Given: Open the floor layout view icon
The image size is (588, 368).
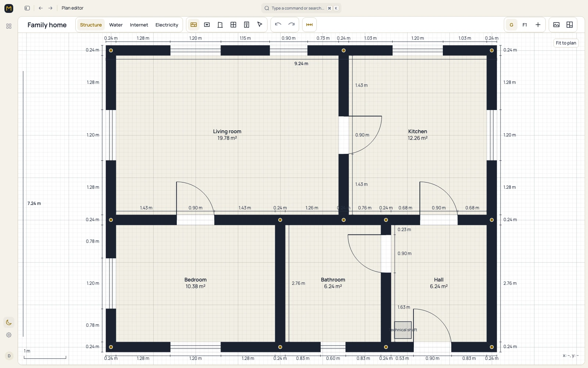Looking at the screenshot, I should pyautogui.click(x=570, y=25).
